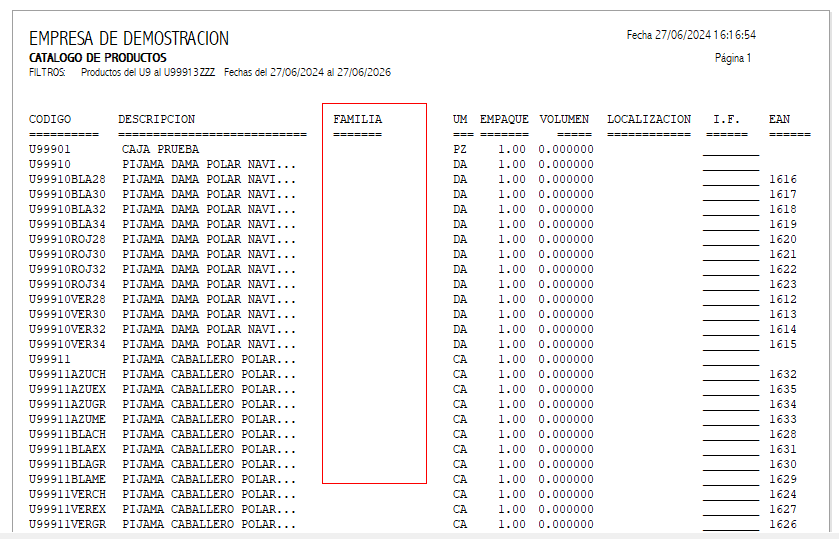Image resolution: width=839 pixels, height=539 pixels.
Task: Select product code U99911AZUGR
Action: [x=67, y=404]
